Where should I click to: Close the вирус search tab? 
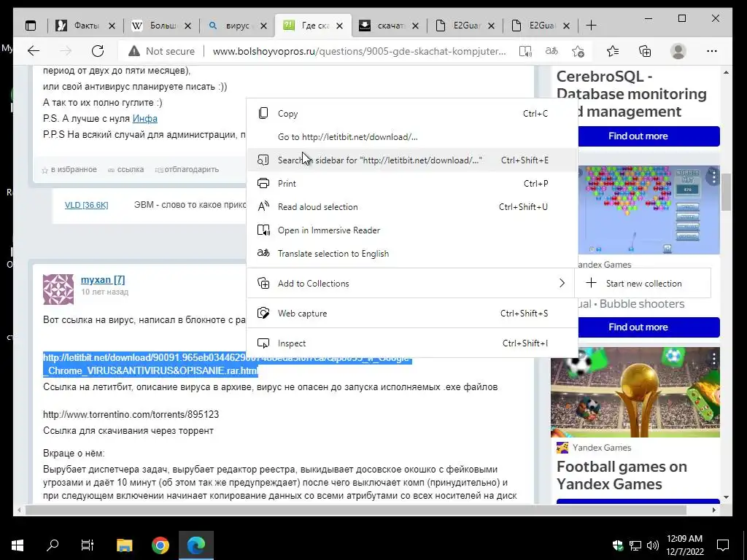click(263, 26)
